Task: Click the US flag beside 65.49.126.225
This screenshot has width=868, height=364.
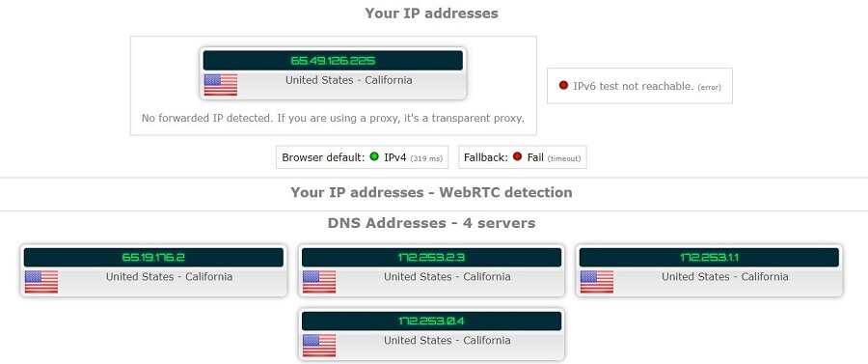Action: click(220, 85)
